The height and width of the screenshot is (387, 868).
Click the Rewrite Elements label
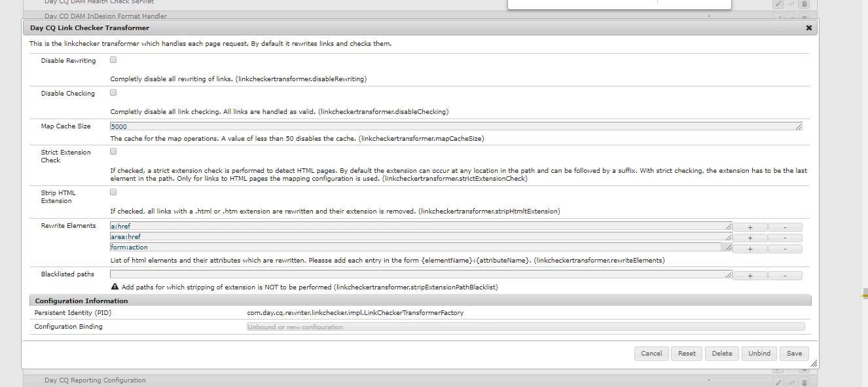(x=68, y=226)
